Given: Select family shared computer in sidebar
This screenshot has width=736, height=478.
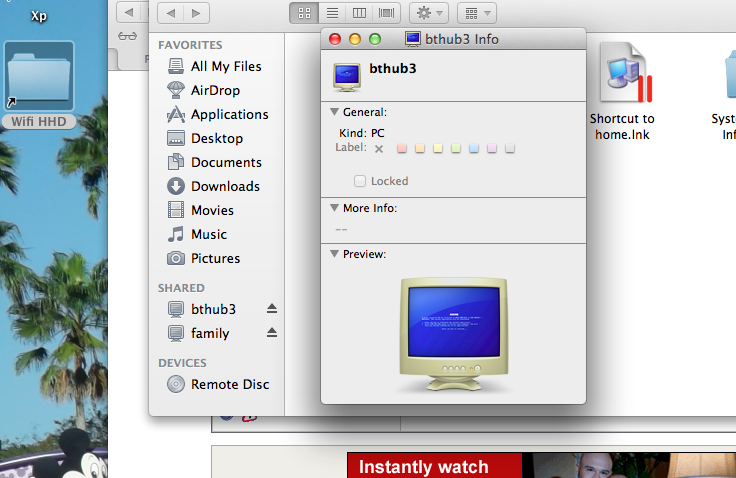Looking at the screenshot, I should 199,333.
